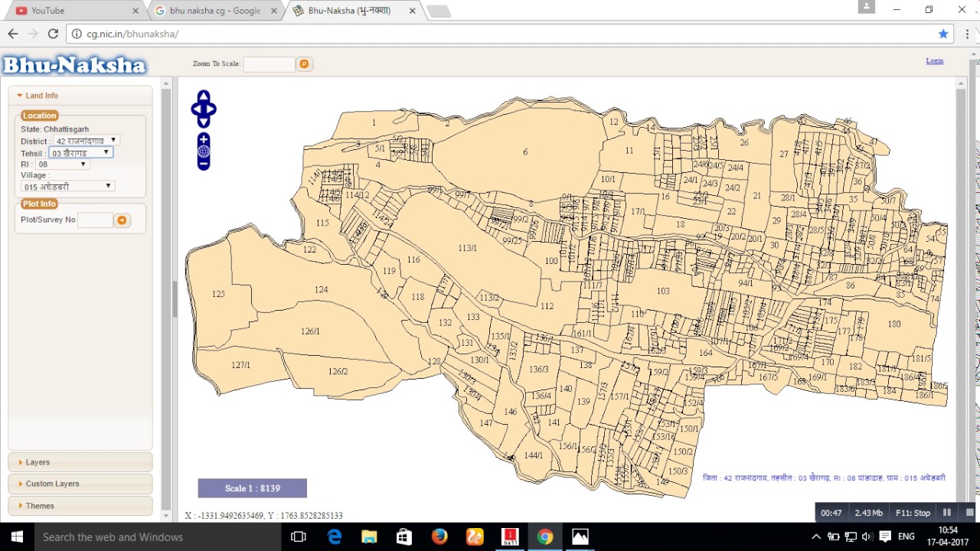Select plot 113/1 on the map
Viewport: 980px width, 551px height.
[x=467, y=248]
